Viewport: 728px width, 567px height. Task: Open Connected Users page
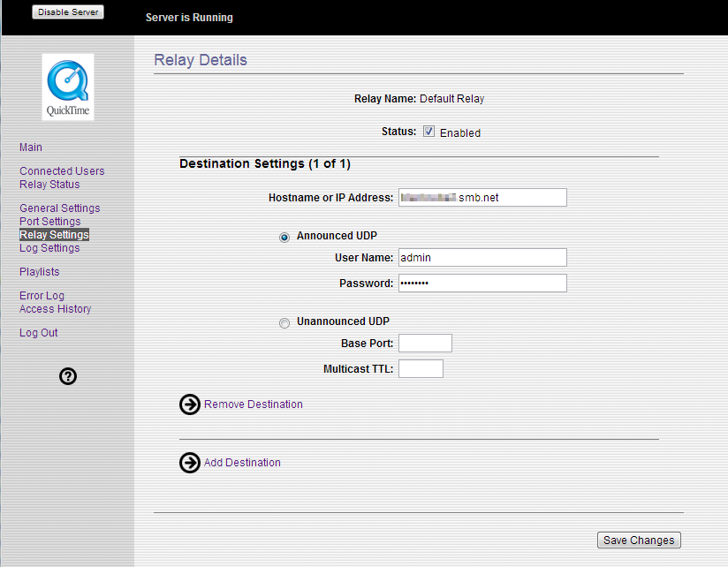pyautogui.click(x=62, y=170)
